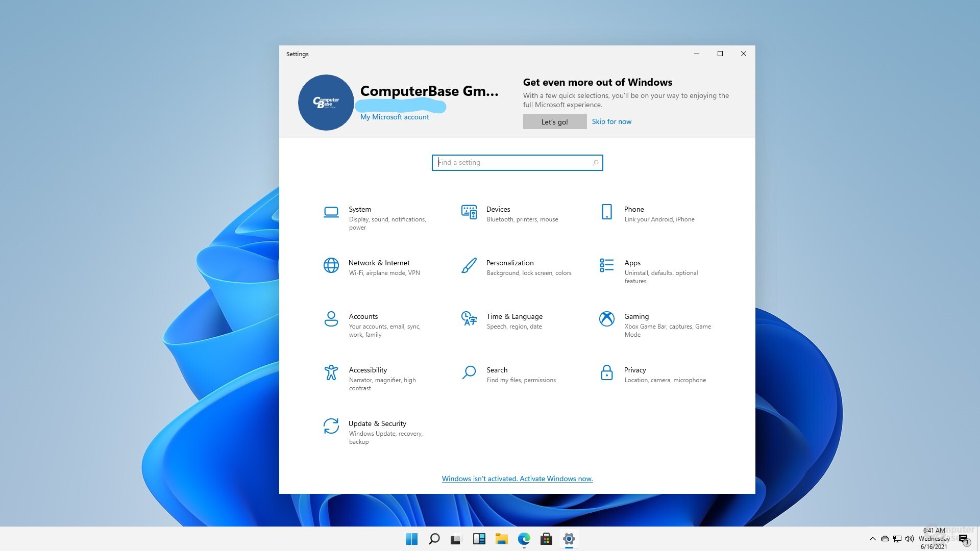The image size is (980, 551).
Task: Click the Accessibility category title
Action: 367,370
